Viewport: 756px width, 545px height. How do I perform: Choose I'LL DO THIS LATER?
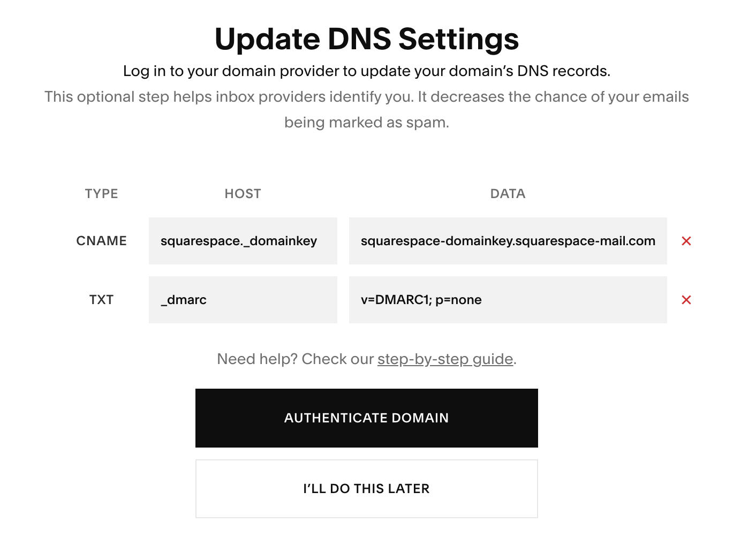coord(366,488)
